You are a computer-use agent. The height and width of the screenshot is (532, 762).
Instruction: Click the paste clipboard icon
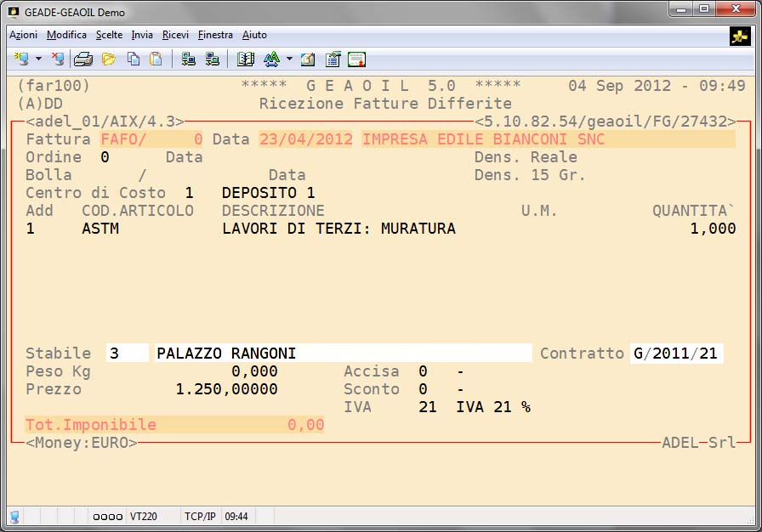(x=156, y=59)
